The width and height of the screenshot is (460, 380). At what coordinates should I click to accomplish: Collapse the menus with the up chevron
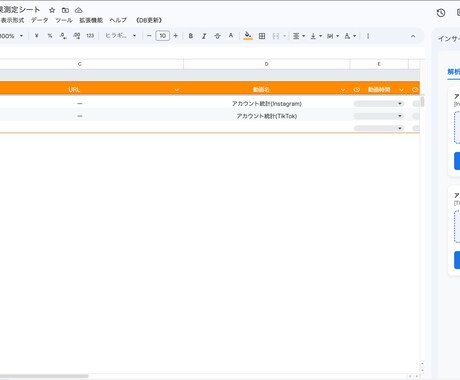(x=413, y=36)
